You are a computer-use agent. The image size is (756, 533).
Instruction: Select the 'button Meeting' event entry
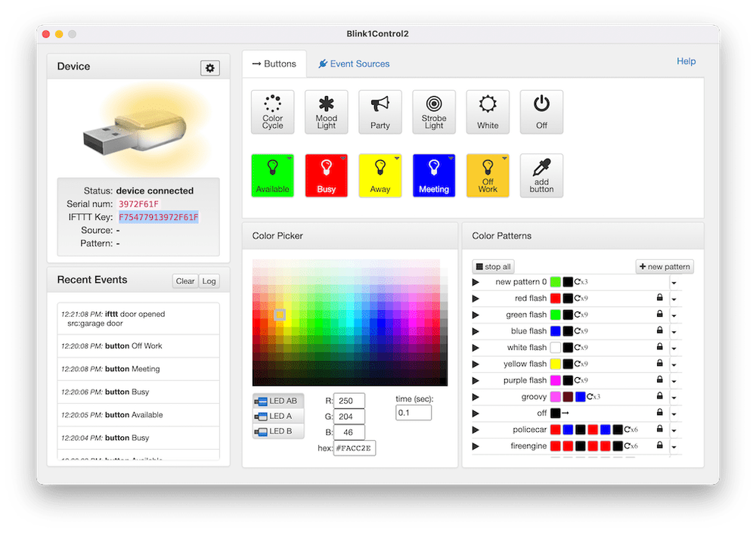coord(138,369)
